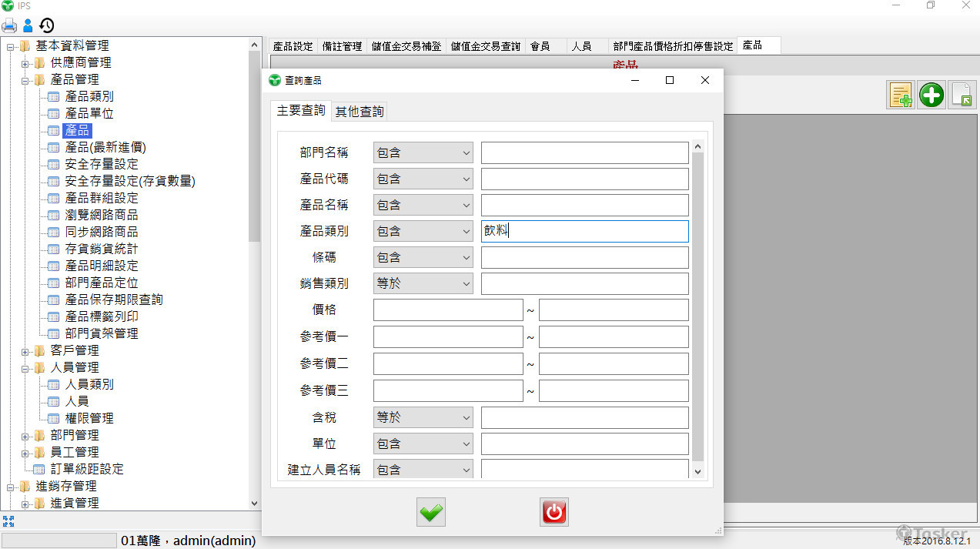980x549 pixels.
Task: Click the export document icon at top right
Action: pos(962,95)
